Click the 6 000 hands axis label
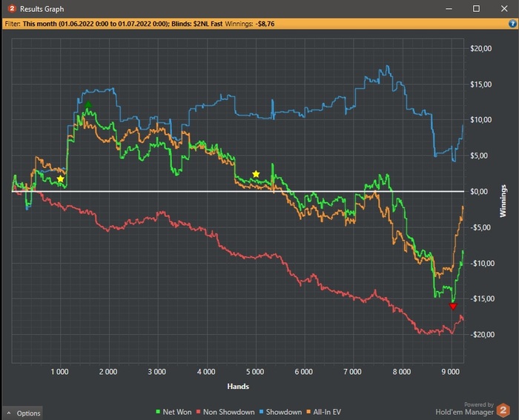Screen dimensions: 519x420 (x=304, y=372)
